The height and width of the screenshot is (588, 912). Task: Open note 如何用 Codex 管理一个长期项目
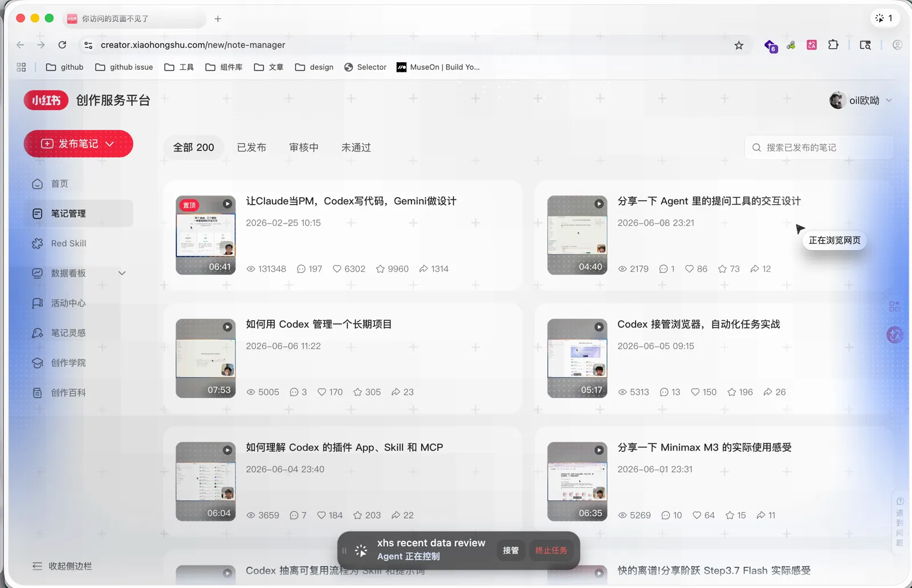click(x=319, y=324)
